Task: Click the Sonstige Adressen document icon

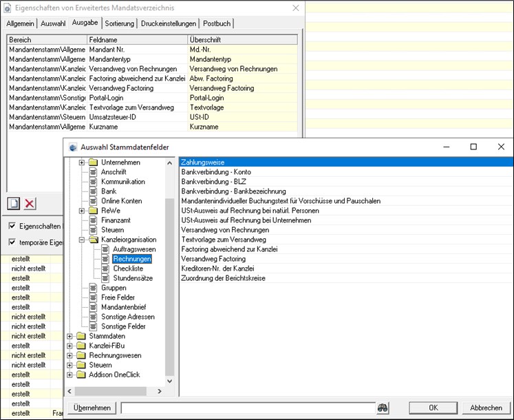Action: click(93, 317)
